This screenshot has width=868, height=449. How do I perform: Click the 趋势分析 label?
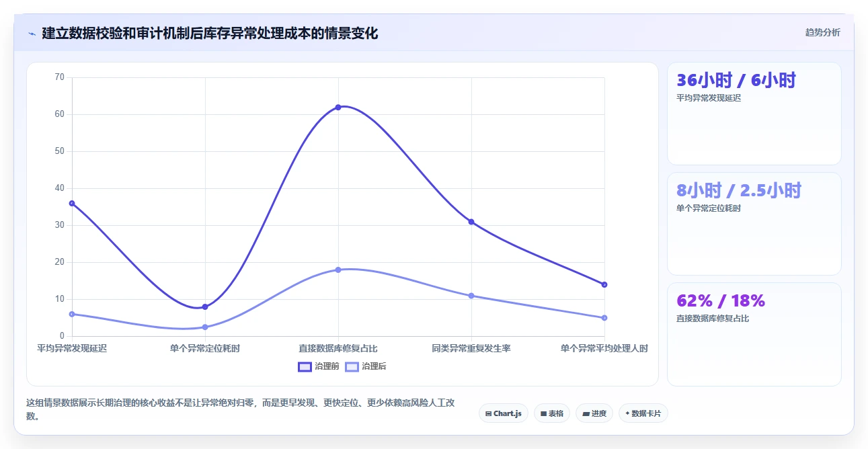[x=823, y=32]
